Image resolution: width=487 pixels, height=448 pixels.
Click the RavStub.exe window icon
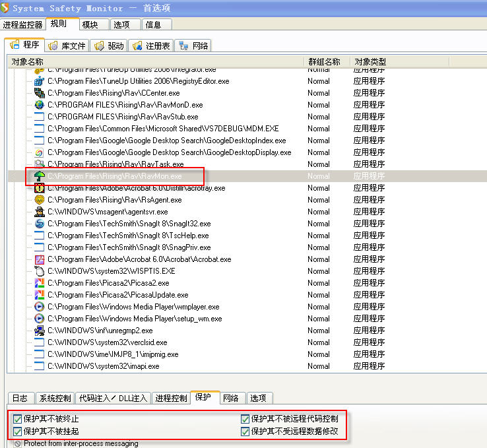pyautogui.click(x=39, y=117)
